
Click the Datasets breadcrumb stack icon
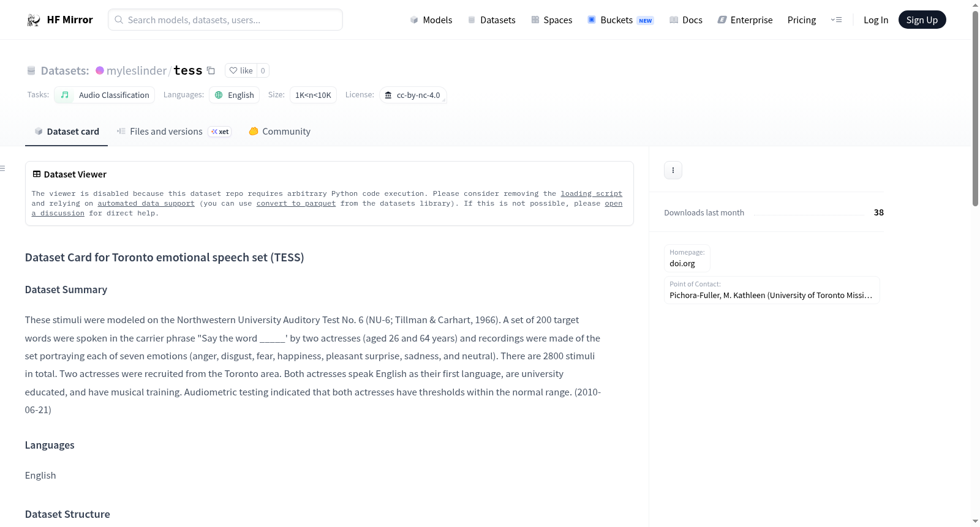tap(31, 70)
